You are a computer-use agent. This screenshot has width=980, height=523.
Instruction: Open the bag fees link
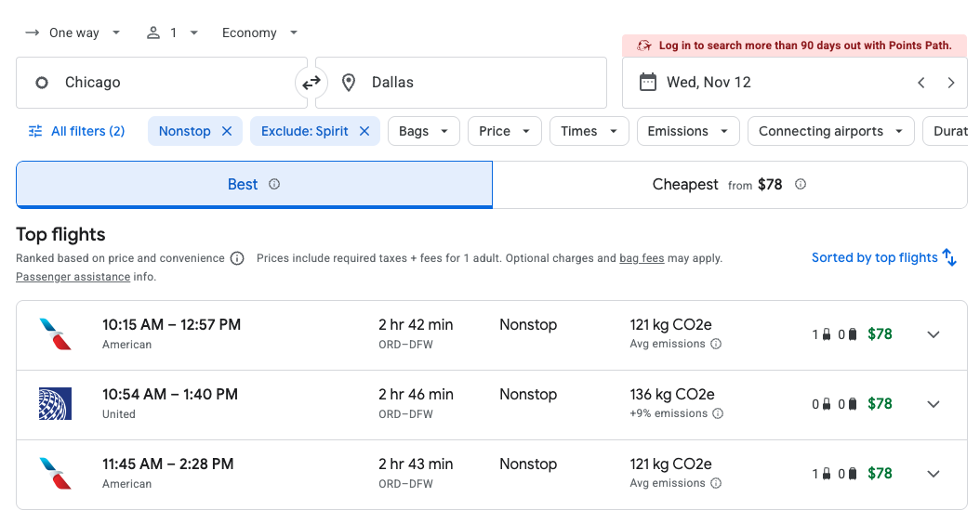(642, 258)
